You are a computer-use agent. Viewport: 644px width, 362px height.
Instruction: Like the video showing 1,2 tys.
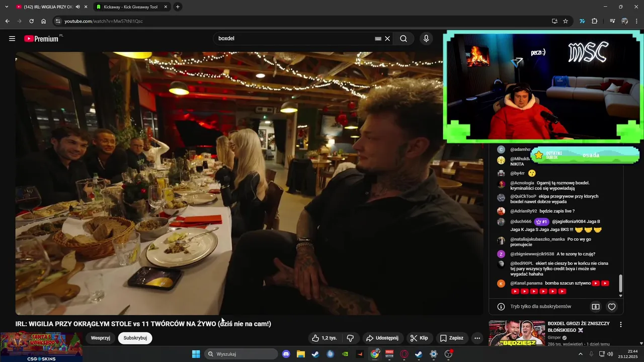click(324, 338)
